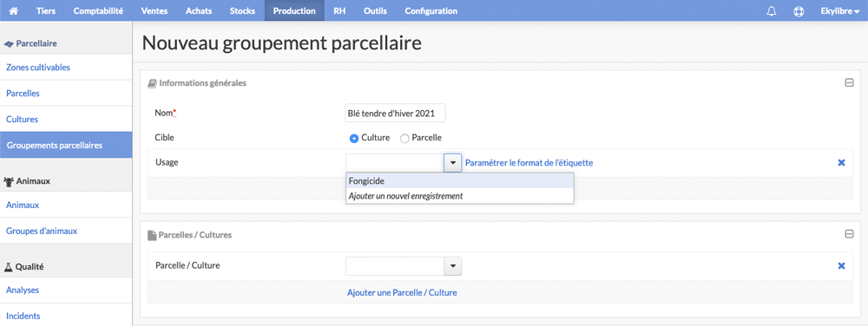Open the Comptabilité menu

[x=98, y=10]
